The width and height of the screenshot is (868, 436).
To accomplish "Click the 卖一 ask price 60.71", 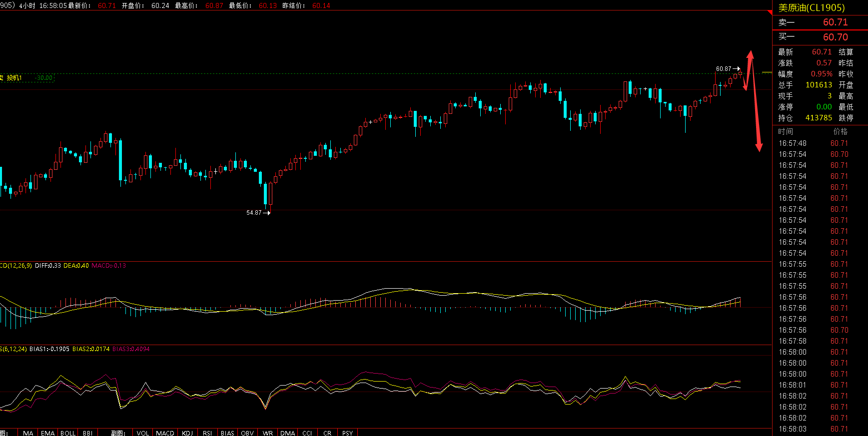I will click(836, 22).
